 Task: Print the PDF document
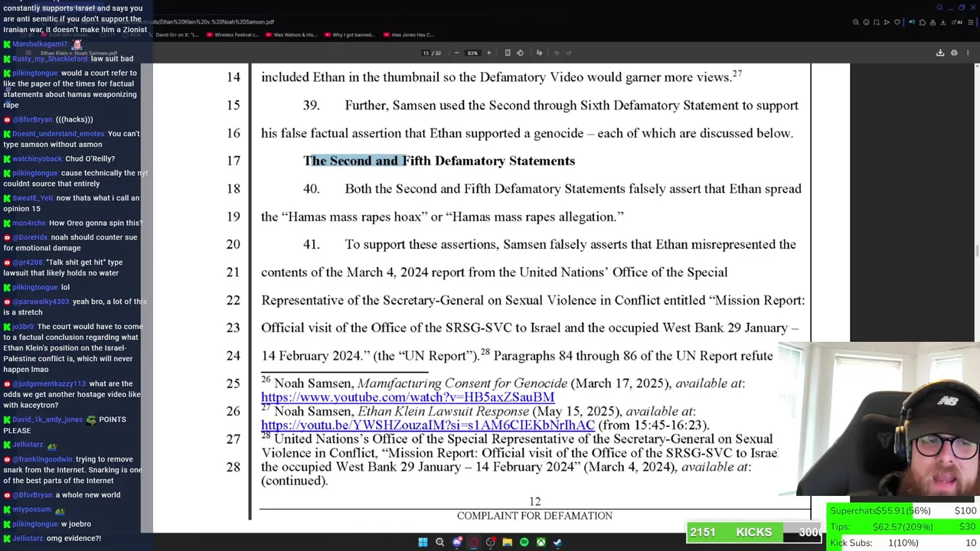click(x=954, y=53)
